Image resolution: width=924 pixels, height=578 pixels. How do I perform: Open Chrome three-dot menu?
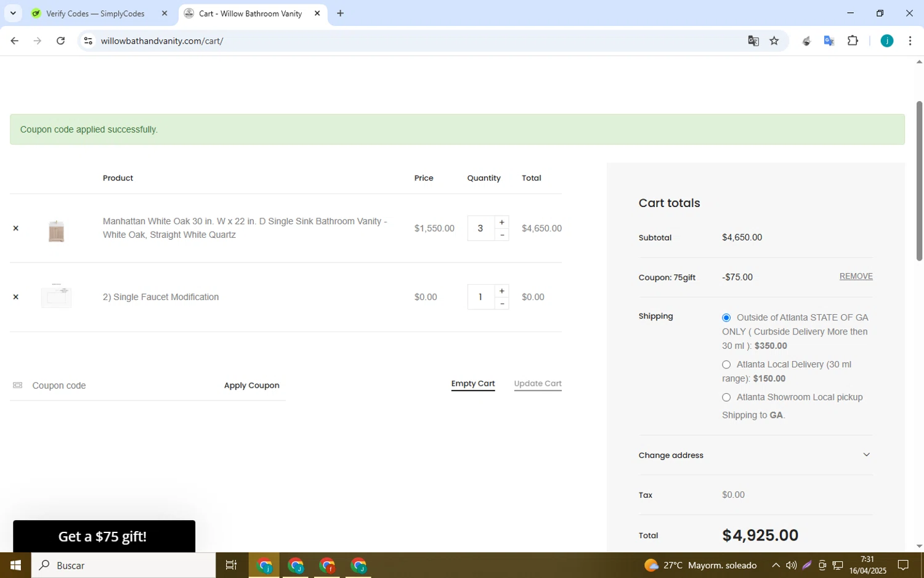(910, 41)
